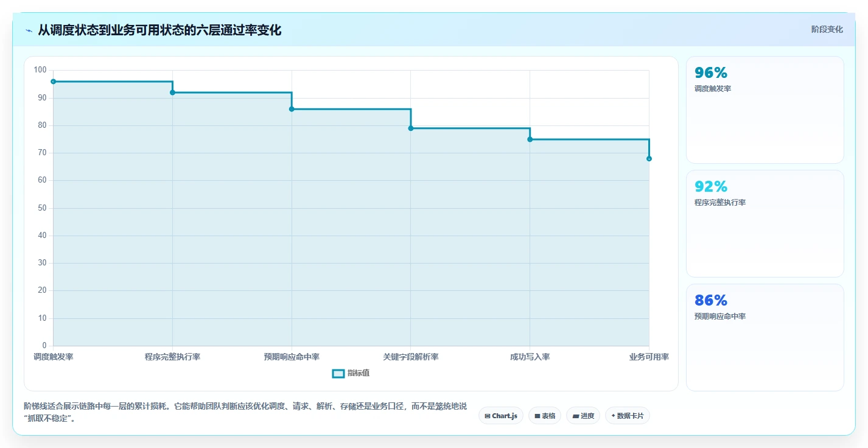Open the 96% 调度触发率 card

point(765,110)
